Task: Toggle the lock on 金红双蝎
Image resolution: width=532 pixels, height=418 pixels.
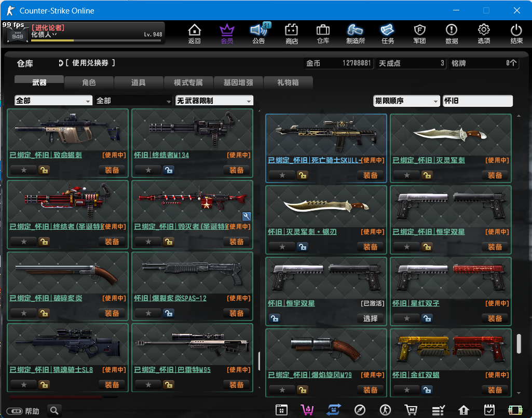Action: (427, 390)
